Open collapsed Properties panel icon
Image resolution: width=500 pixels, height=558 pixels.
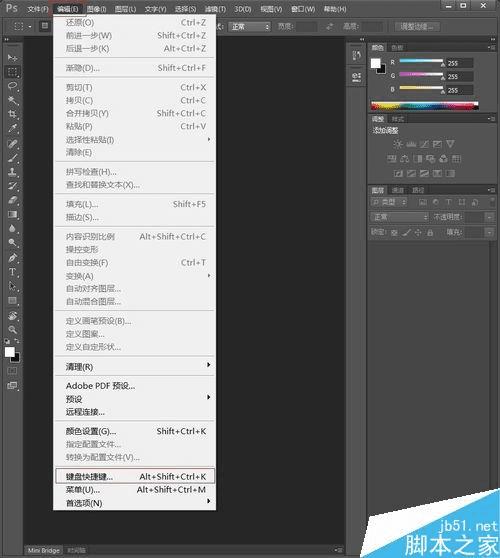(x=356, y=77)
